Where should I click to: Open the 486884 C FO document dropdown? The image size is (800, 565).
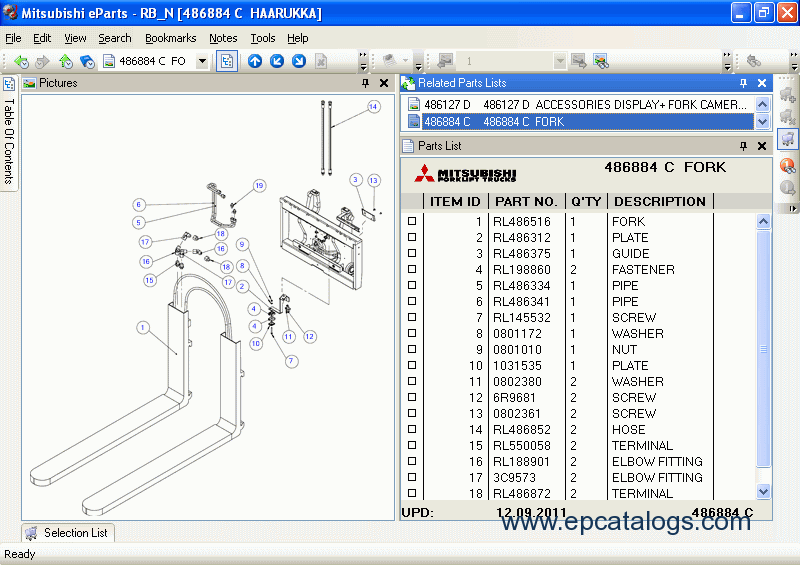(203, 61)
